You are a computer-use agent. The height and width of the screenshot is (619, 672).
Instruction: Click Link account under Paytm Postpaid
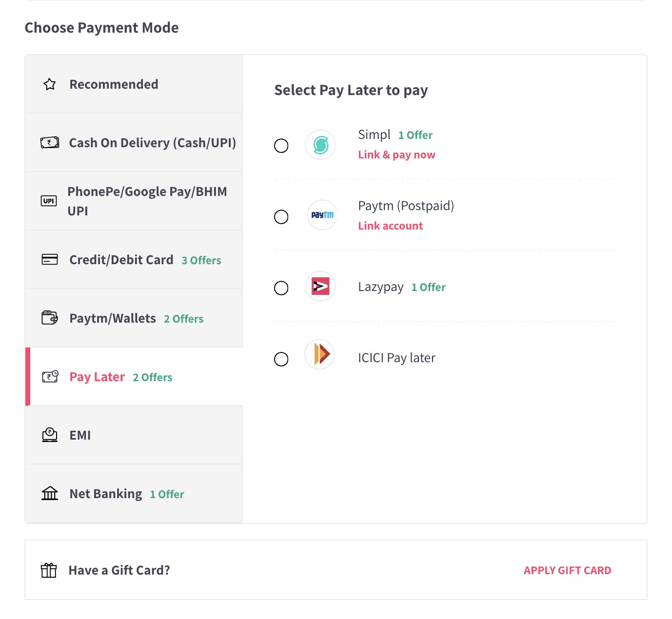[x=390, y=225]
